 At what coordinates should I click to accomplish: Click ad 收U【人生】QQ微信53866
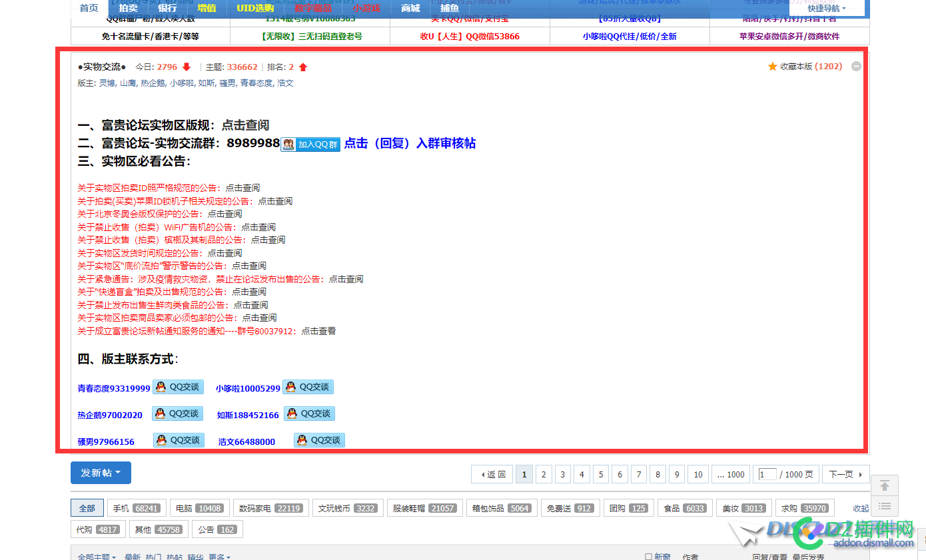[x=470, y=37]
